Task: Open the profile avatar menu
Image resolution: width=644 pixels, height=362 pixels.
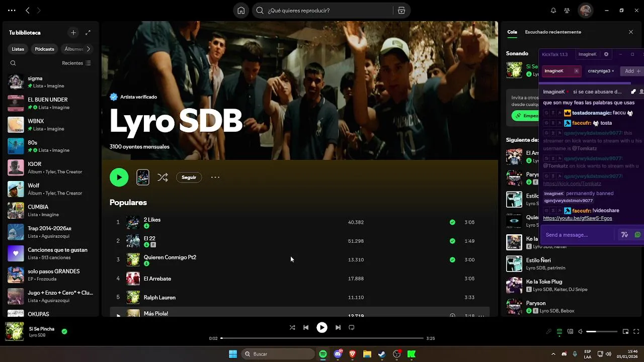Action: [x=585, y=11]
